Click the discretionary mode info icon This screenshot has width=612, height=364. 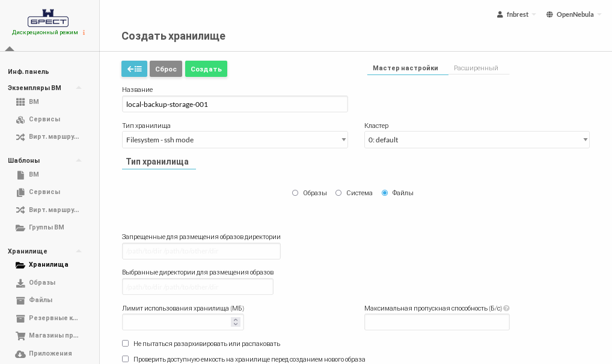pos(84,32)
